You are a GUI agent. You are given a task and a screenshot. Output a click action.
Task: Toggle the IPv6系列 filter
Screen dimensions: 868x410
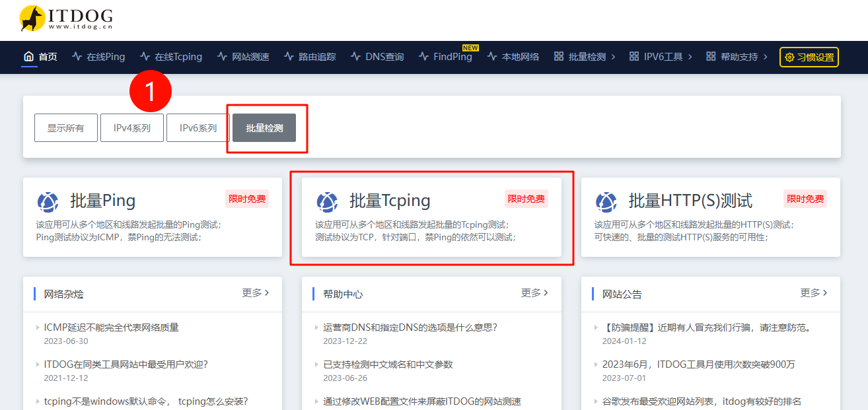pos(198,128)
